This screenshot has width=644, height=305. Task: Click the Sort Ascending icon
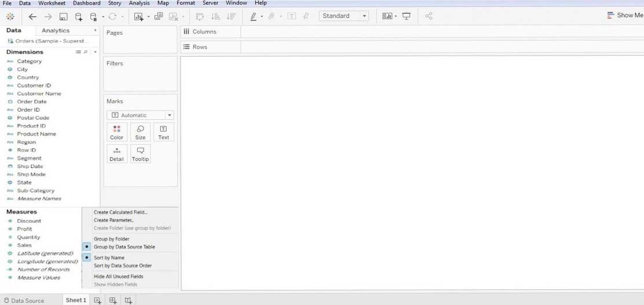pyautogui.click(x=215, y=16)
